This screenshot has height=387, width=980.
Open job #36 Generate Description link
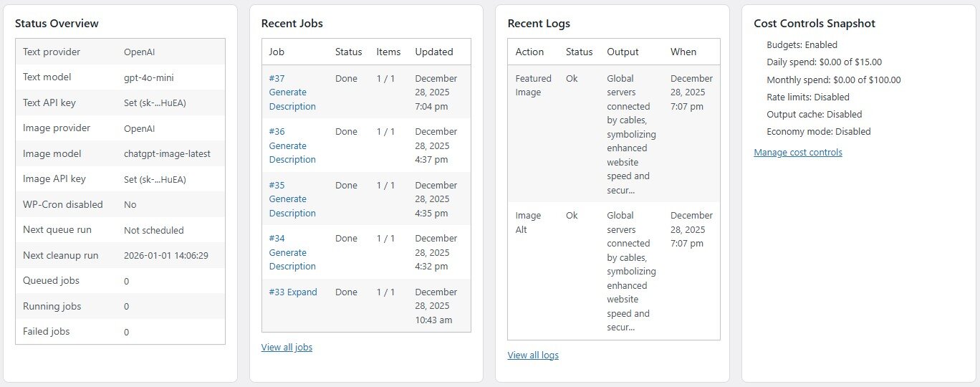(292, 145)
